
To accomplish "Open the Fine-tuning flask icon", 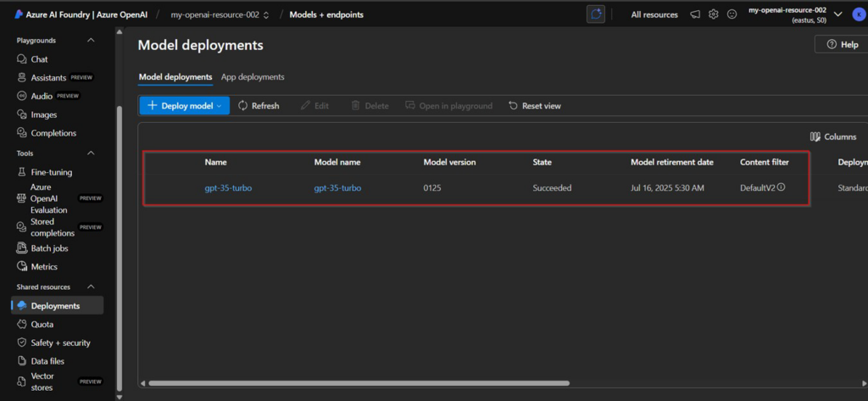I will (21, 172).
